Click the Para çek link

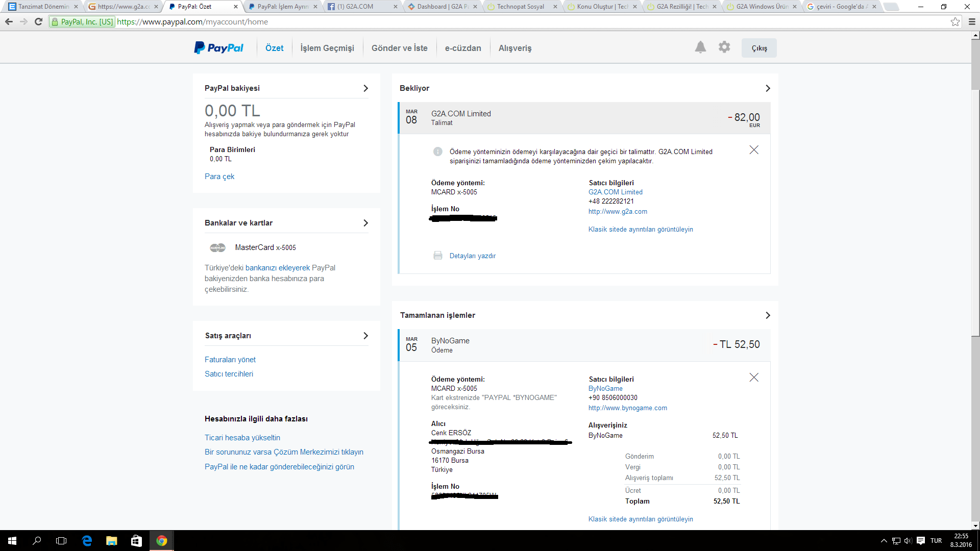219,177
